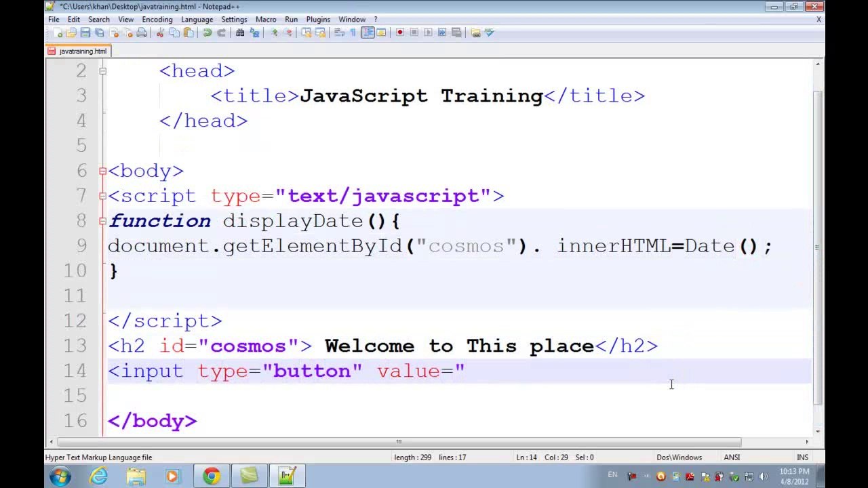Screen dimensions: 868x488
Task: Click the Redo toolbar icon
Action: (x=221, y=33)
